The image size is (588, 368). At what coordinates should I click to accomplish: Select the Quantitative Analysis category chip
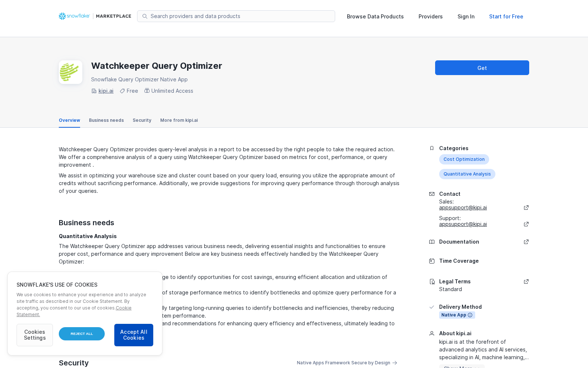[x=467, y=174]
